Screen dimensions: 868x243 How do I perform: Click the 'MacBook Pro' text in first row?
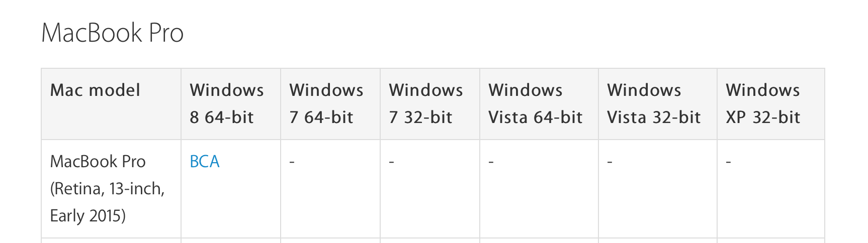click(98, 162)
